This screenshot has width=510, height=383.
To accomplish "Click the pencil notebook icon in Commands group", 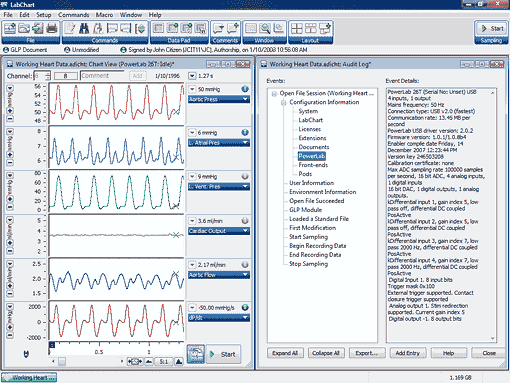I will click(x=70, y=29).
